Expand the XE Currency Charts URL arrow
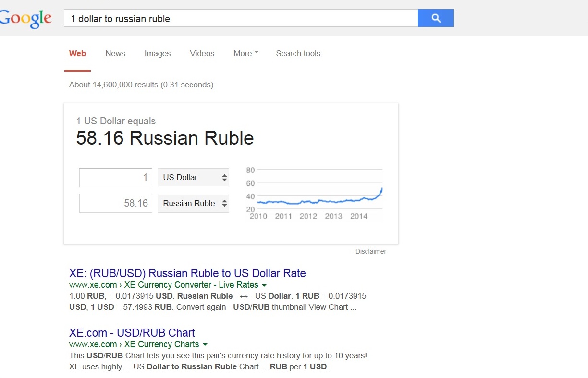Viewport: 588px width, 378px height. pyautogui.click(x=205, y=345)
